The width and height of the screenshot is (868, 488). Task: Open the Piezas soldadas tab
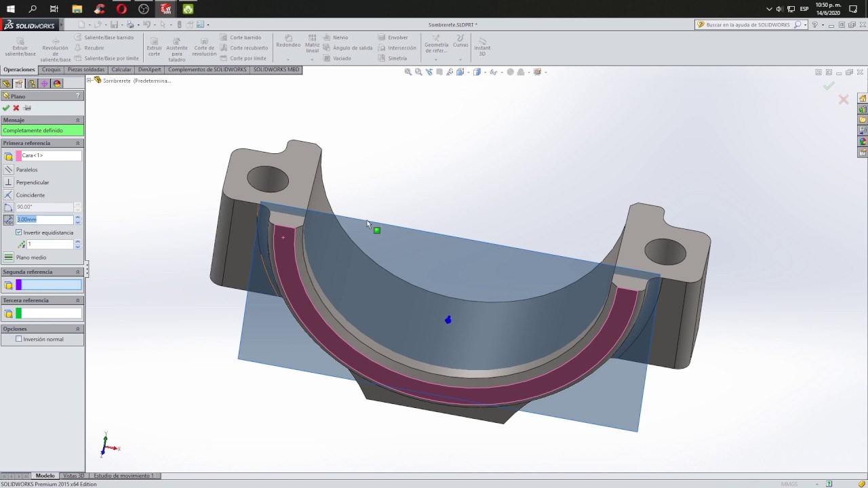tap(86, 70)
